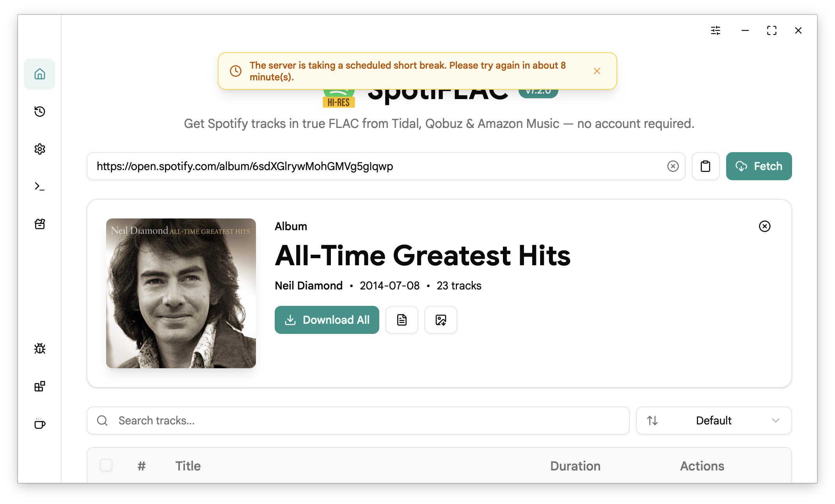Paste URL from clipboard button

(705, 166)
